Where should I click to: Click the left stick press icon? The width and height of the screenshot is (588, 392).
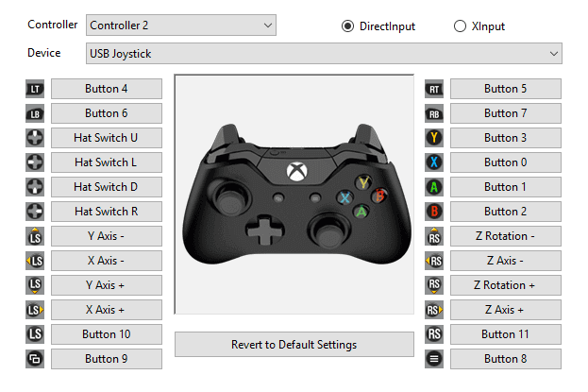click(35, 334)
